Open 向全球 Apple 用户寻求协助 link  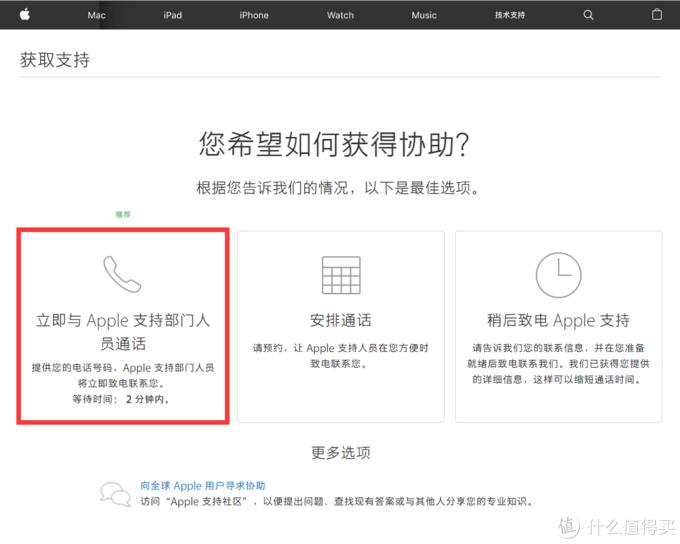[x=203, y=486]
